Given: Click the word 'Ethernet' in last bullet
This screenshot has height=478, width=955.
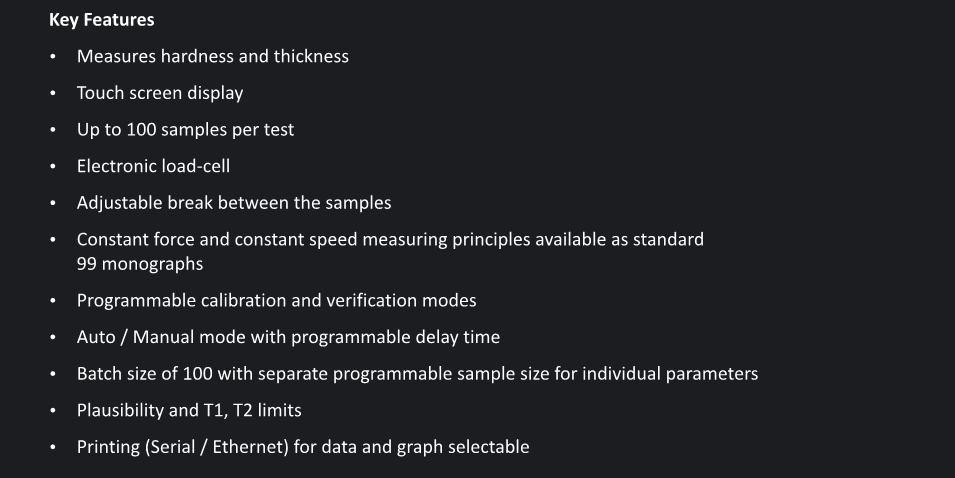Looking at the screenshot, I should tap(252, 447).
